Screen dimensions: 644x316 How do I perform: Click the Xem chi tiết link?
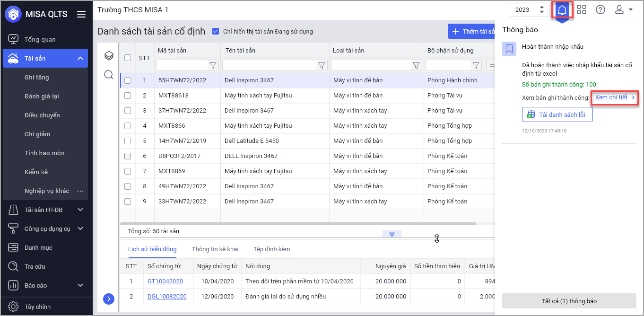coord(611,97)
